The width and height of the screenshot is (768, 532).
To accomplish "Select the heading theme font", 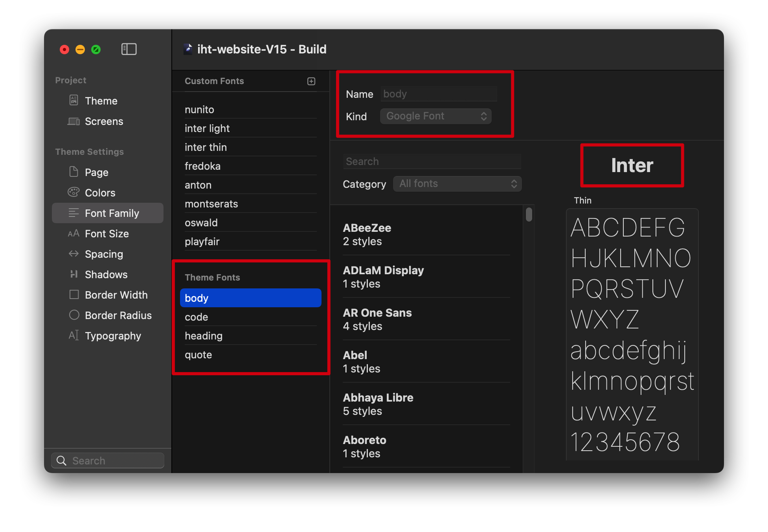I will coord(204,336).
